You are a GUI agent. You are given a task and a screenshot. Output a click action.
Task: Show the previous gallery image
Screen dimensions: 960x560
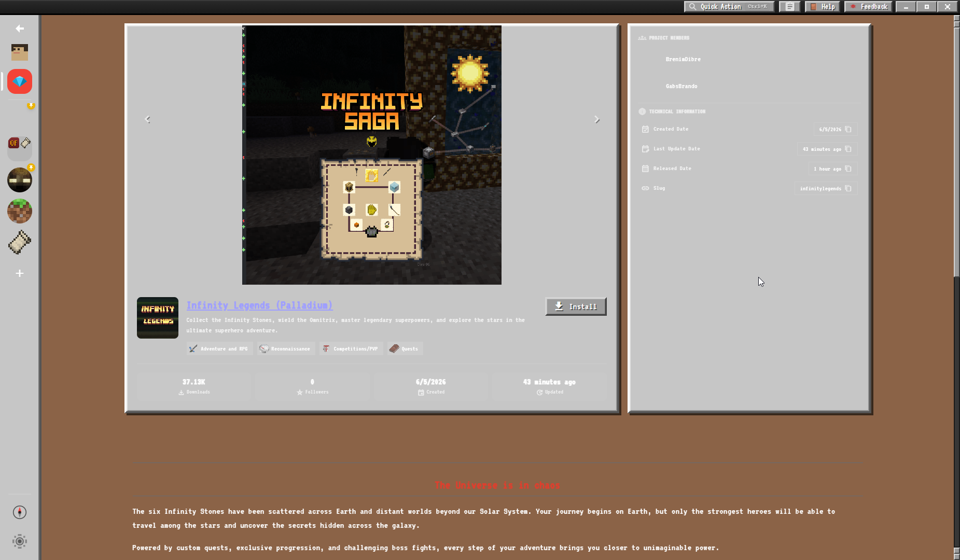(x=147, y=119)
